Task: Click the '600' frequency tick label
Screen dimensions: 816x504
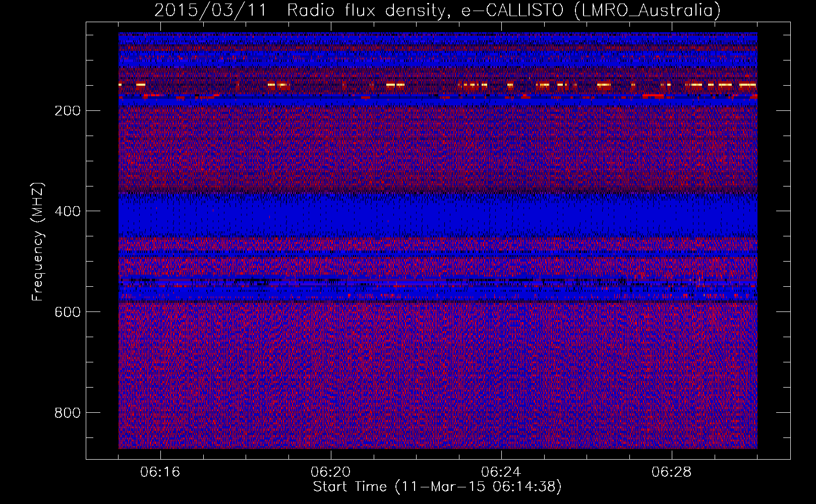Action: click(x=67, y=312)
